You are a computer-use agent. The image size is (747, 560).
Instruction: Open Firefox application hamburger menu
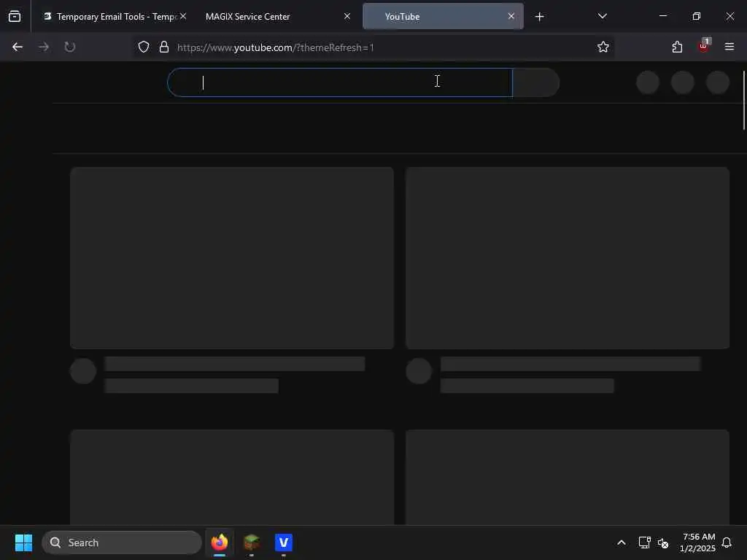729,47
